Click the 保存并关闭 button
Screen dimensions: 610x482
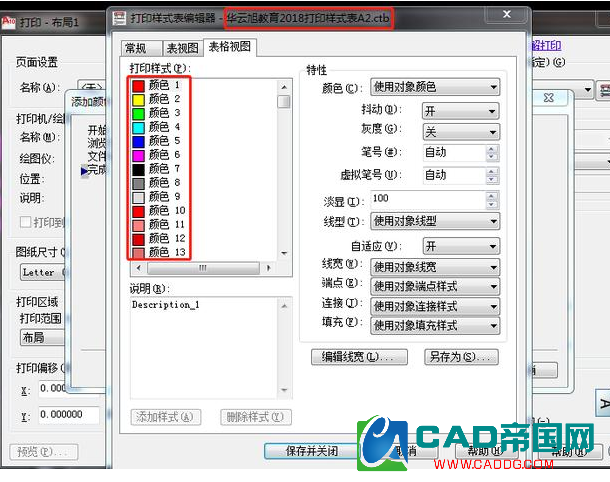311,451
